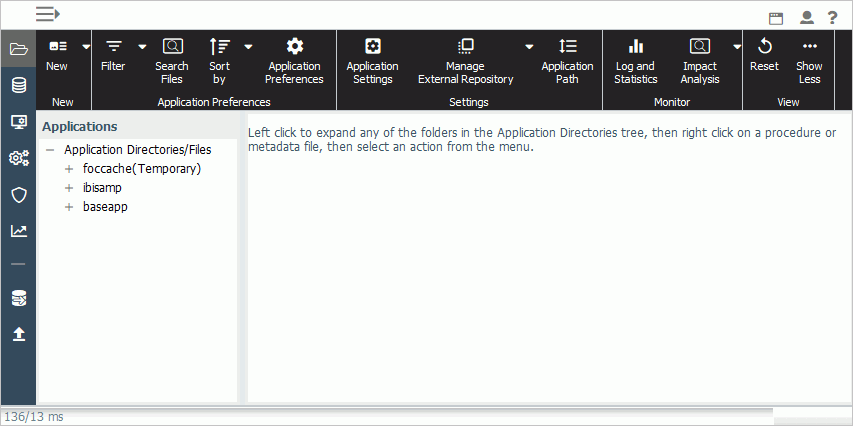Open the Filter dropdown arrow
This screenshot has height=426, width=853.
[x=143, y=47]
